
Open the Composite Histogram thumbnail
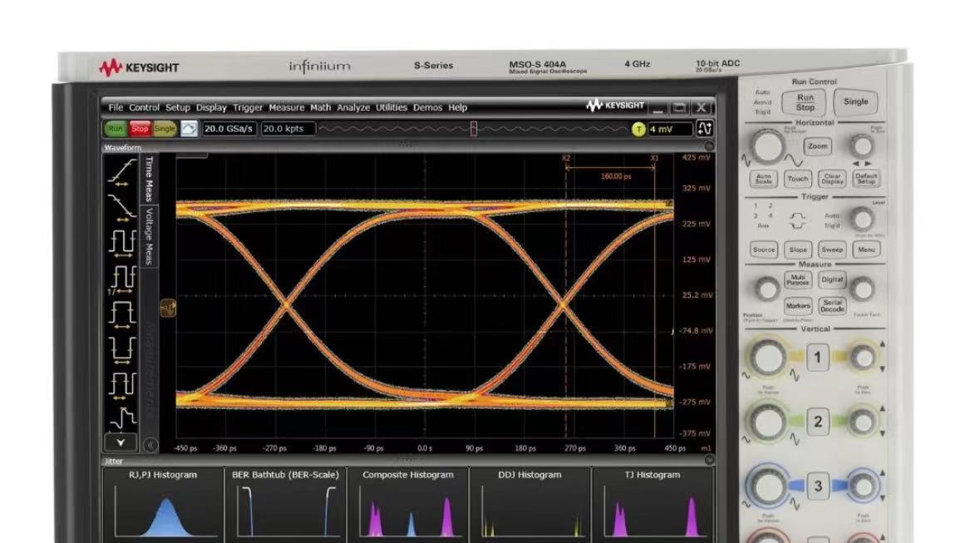pyautogui.click(x=407, y=505)
